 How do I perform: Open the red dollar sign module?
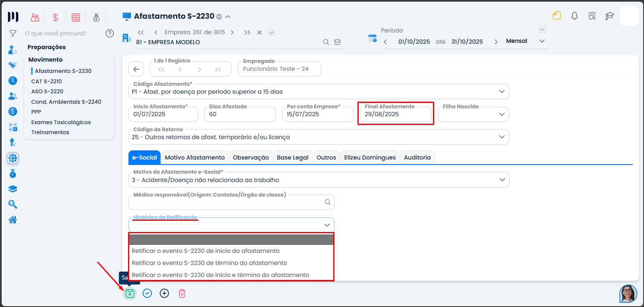point(55,17)
